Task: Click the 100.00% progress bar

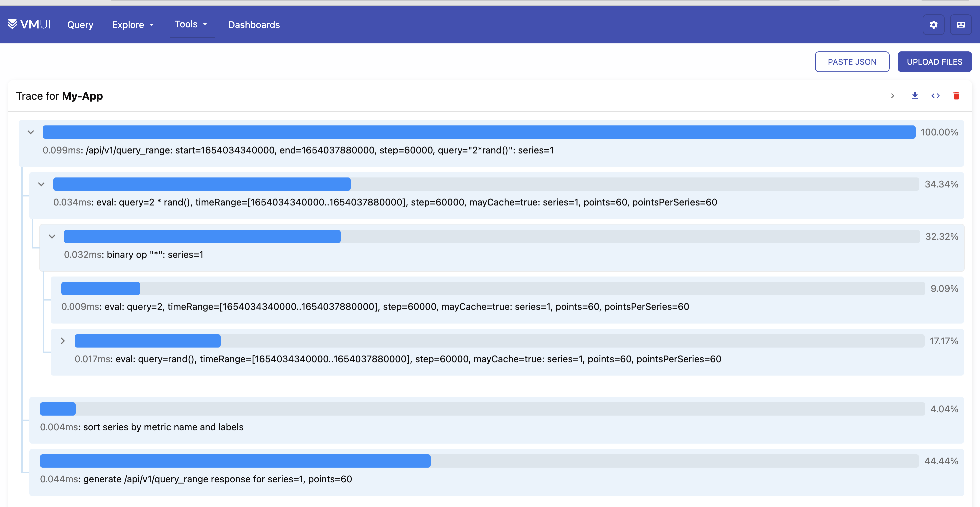Action: click(479, 132)
